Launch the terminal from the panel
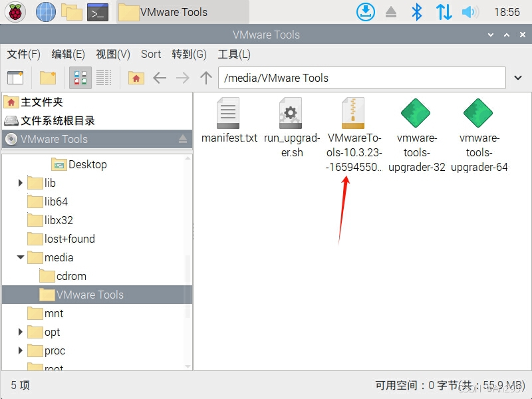 pos(98,12)
